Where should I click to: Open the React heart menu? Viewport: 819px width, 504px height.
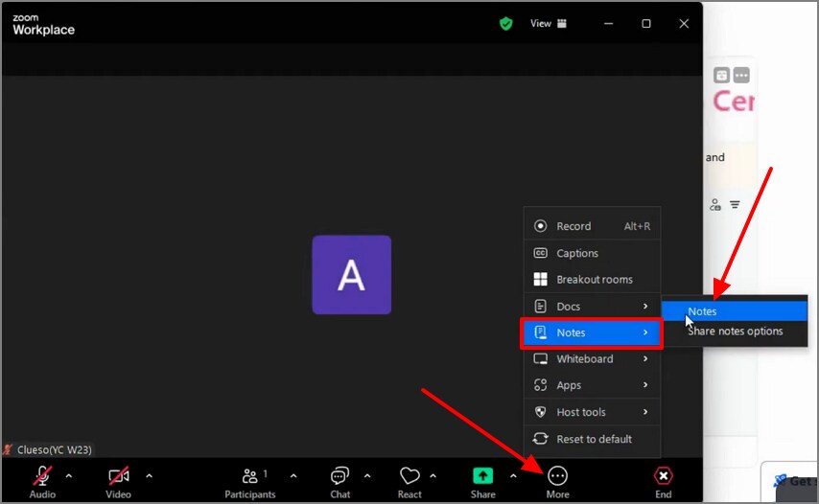point(409,482)
